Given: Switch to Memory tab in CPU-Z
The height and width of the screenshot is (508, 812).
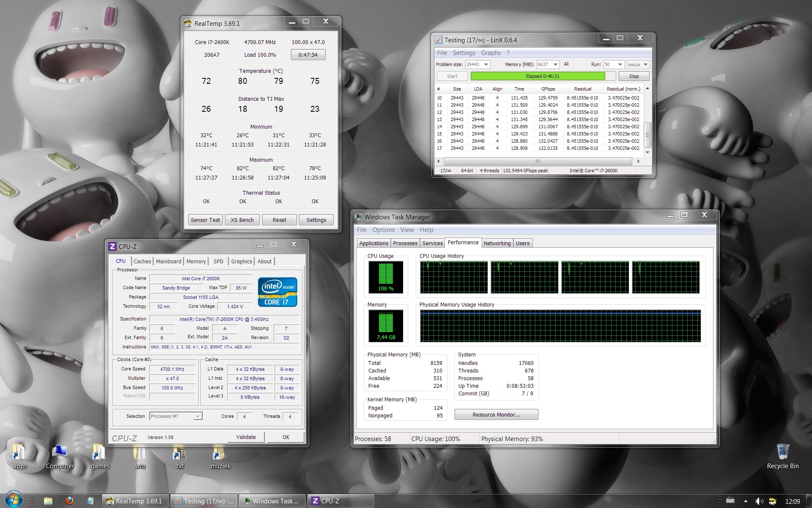Looking at the screenshot, I should point(196,261).
